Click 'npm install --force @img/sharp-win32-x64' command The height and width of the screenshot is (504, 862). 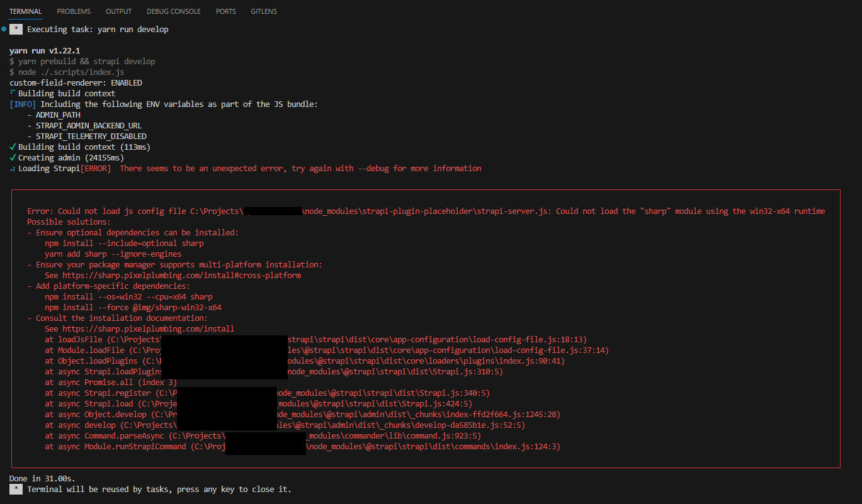133,307
